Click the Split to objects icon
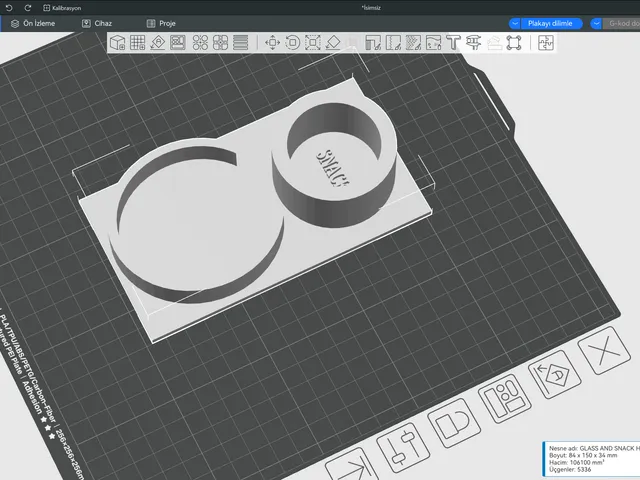The image size is (640, 480). pyautogui.click(x=200, y=42)
